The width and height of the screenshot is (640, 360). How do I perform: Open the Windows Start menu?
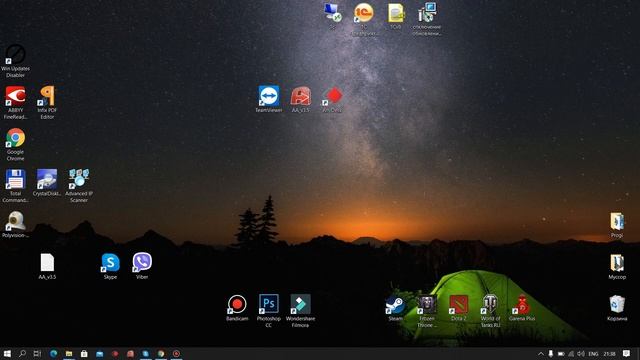(7, 354)
